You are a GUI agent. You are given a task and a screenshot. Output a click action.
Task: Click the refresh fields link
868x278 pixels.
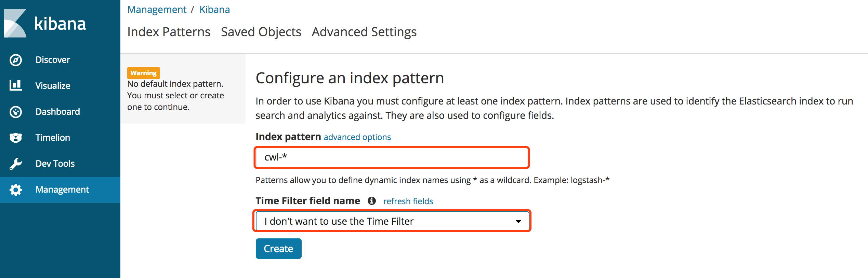point(408,201)
